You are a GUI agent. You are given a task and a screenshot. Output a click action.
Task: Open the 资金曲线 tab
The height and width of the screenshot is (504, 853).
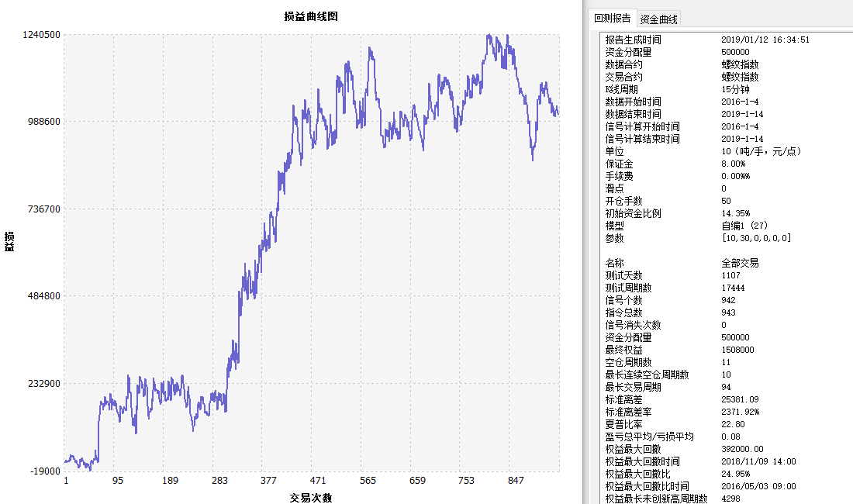point(658,19)
